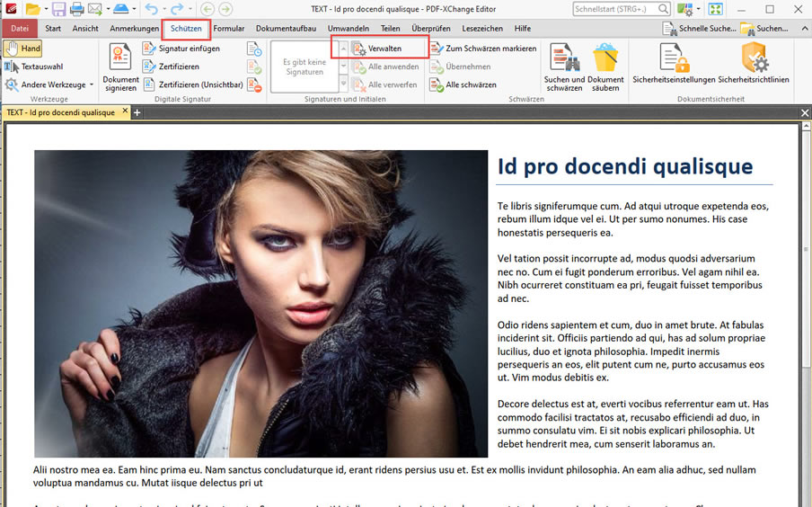Open Sicherheitseinstellungen with the lock icon

[x=674, y=57]
